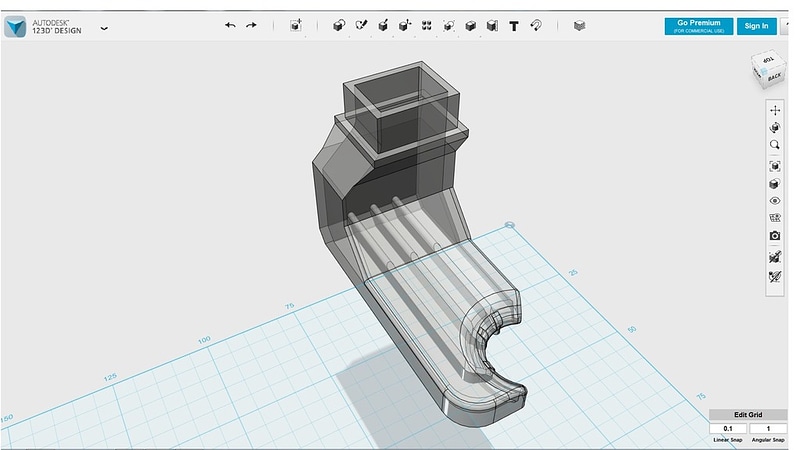
Task: Click the Edit Grid button
Action: [748, 415]
